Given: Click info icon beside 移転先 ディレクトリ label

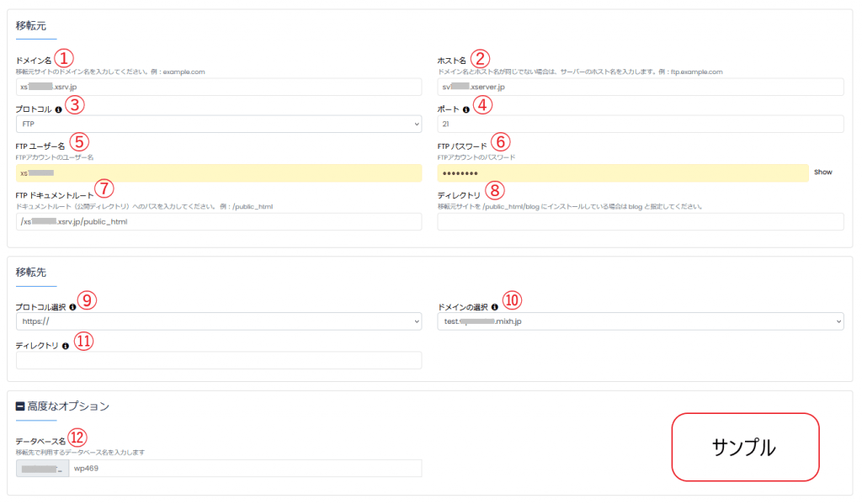Looking at the screenshot, I should coord(66,346).
